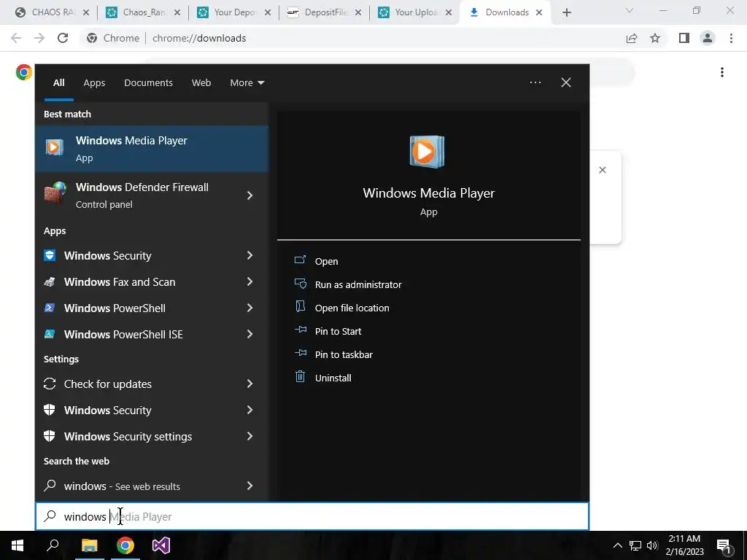
Task: Reload the Chrome page
Action: point(63,38)
